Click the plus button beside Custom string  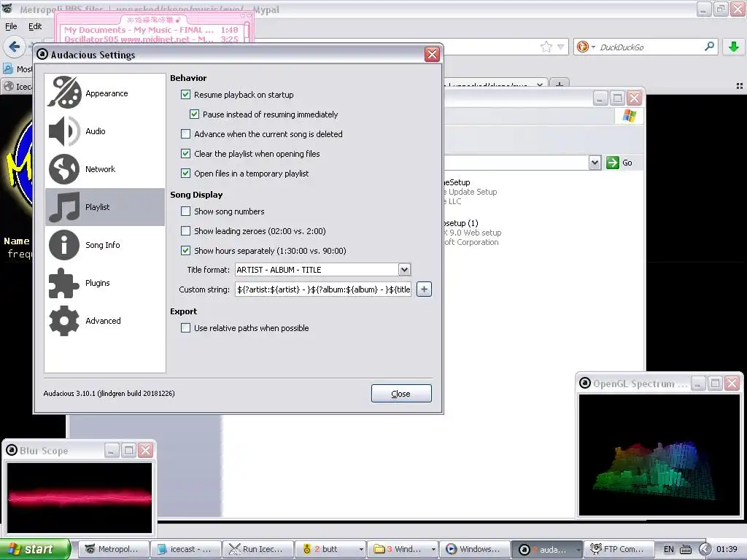424,289
